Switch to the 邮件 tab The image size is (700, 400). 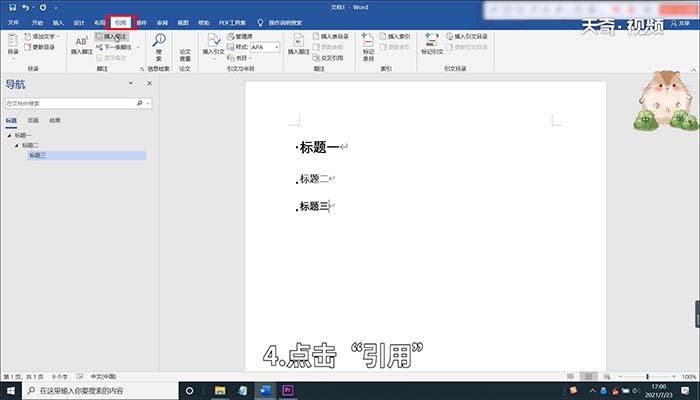[x=142, y=22]
